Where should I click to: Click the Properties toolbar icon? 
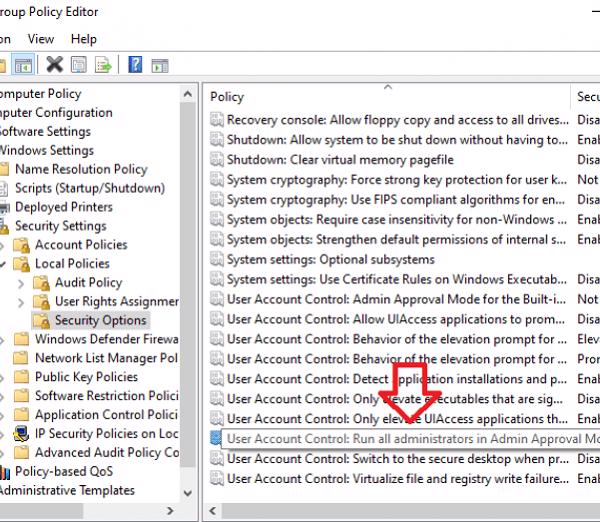(79, 65)
